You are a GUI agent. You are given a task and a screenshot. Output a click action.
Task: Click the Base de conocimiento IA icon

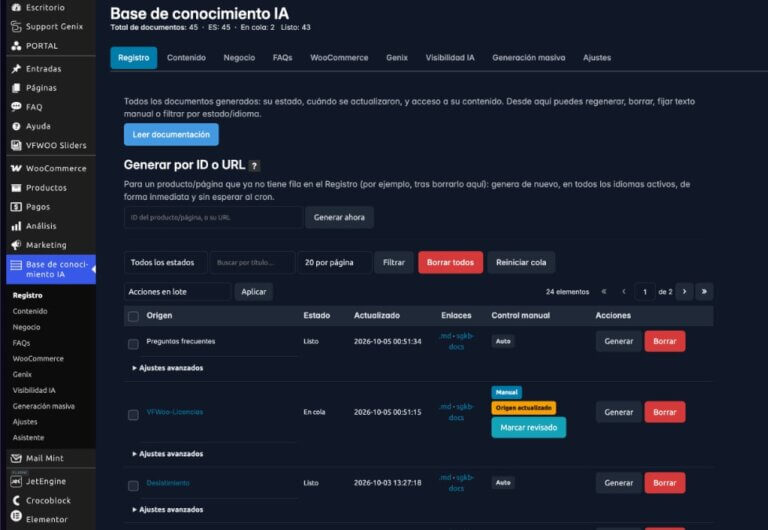pyautogui.click(x=16, y=265)
